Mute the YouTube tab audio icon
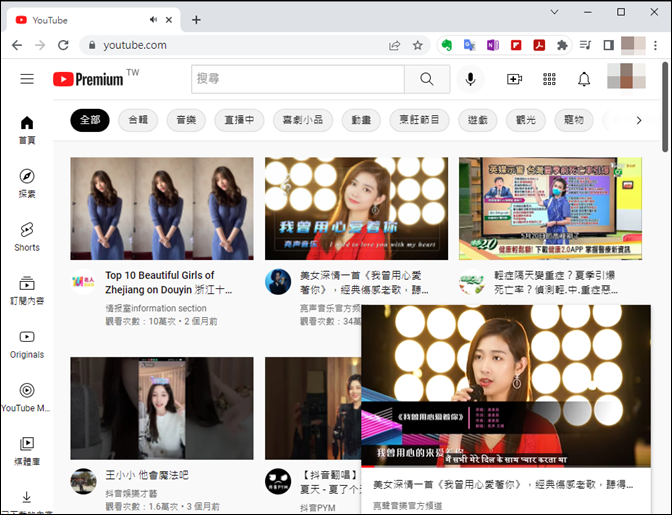This screenshot has width=672, height=515. pyautogui.click(x=153, y=20)
